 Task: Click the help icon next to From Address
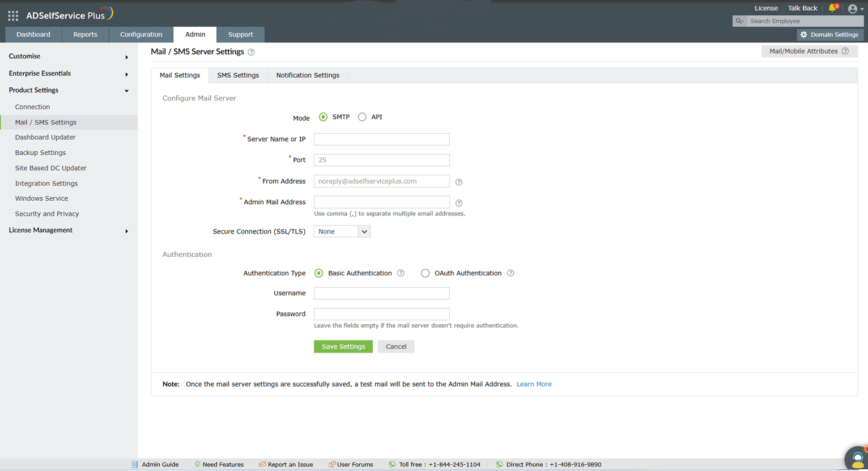(x=459, y=182)
